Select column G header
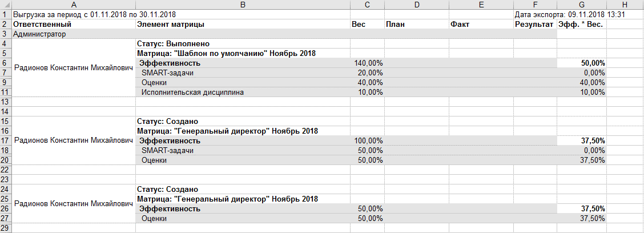644x233 pixels. pos(581,5)
